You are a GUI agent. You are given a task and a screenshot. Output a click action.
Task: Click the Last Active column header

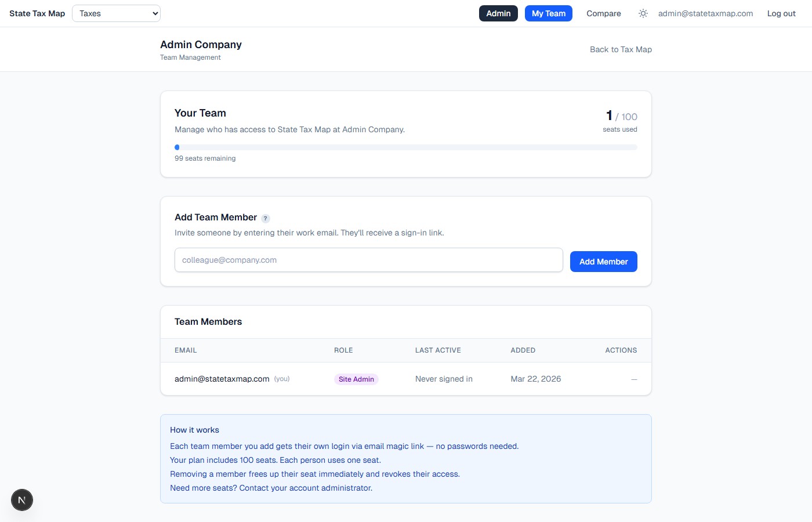coord(438,350)
